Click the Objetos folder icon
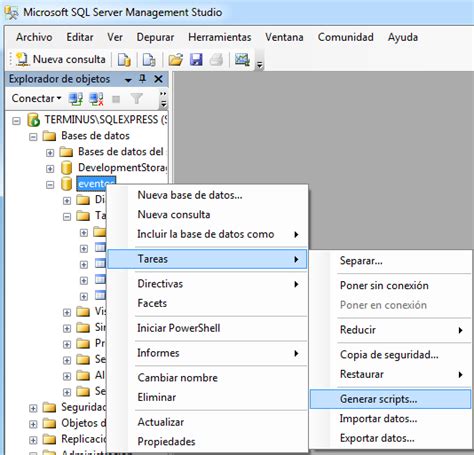 point(50,423)
